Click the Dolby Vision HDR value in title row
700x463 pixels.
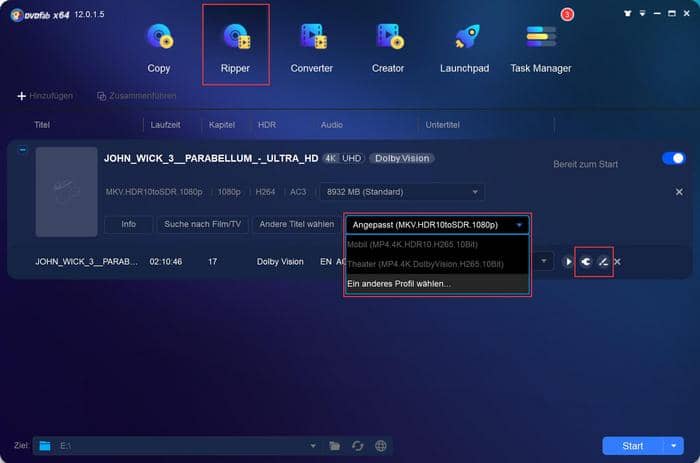click(280, 262)
